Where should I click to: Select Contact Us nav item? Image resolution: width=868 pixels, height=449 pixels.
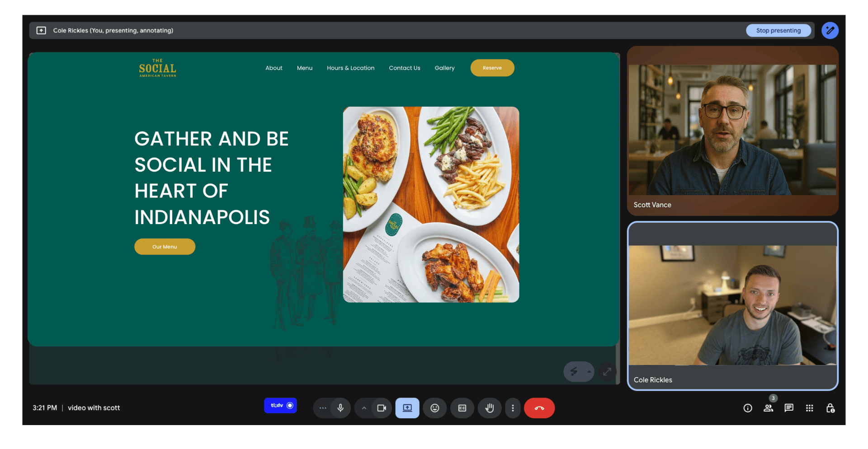[x=405, y=68]
